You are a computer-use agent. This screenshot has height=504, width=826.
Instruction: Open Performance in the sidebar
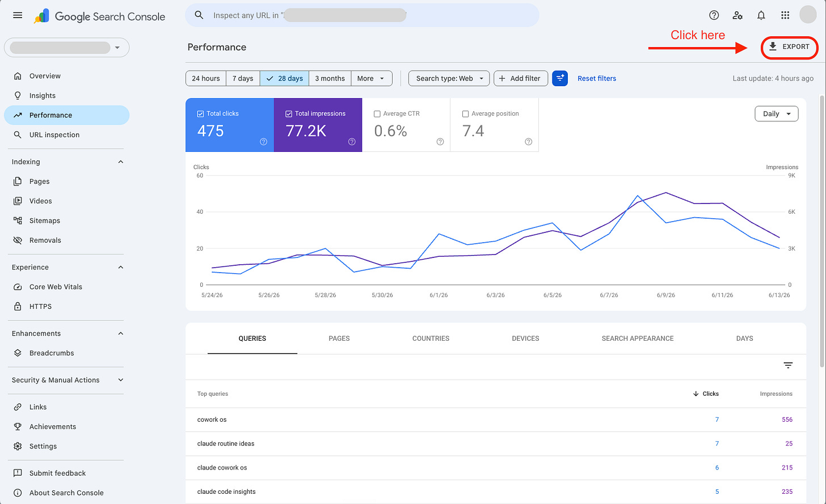coord(67,115)
